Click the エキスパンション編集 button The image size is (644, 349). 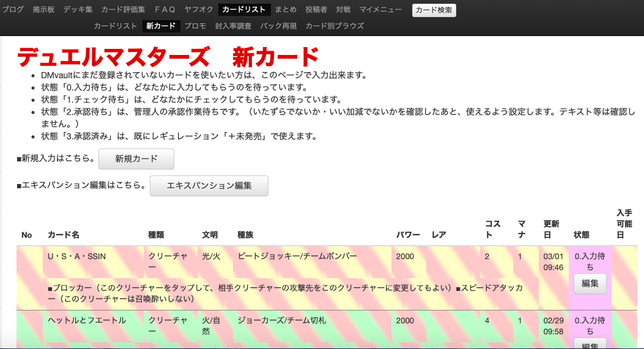209,186
